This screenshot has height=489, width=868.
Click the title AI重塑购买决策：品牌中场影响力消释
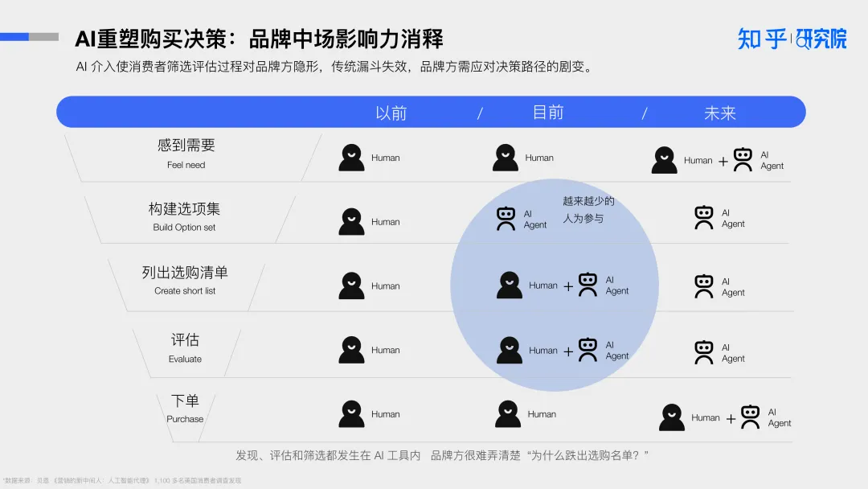(259, 39)
